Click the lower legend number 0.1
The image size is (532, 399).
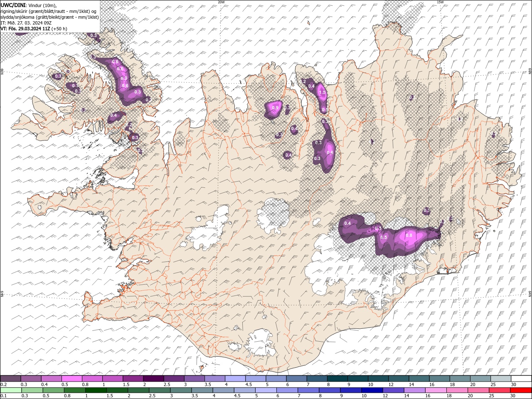point(4,396)
